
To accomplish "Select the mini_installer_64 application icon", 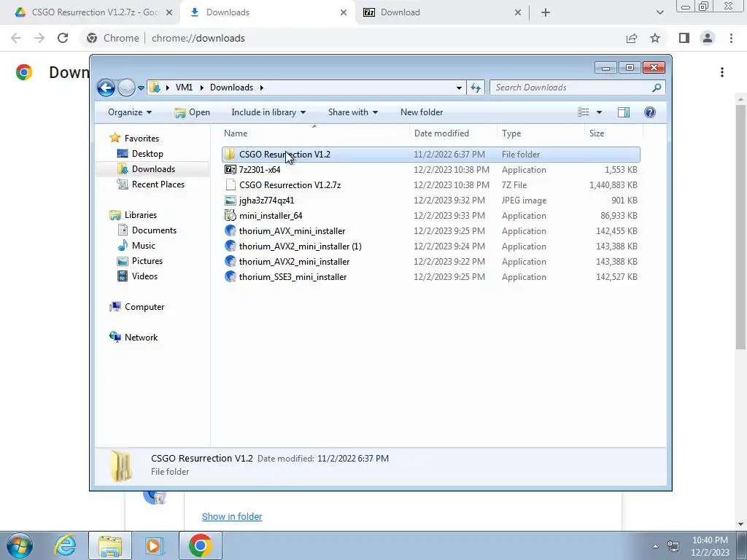I will (231, 216).
